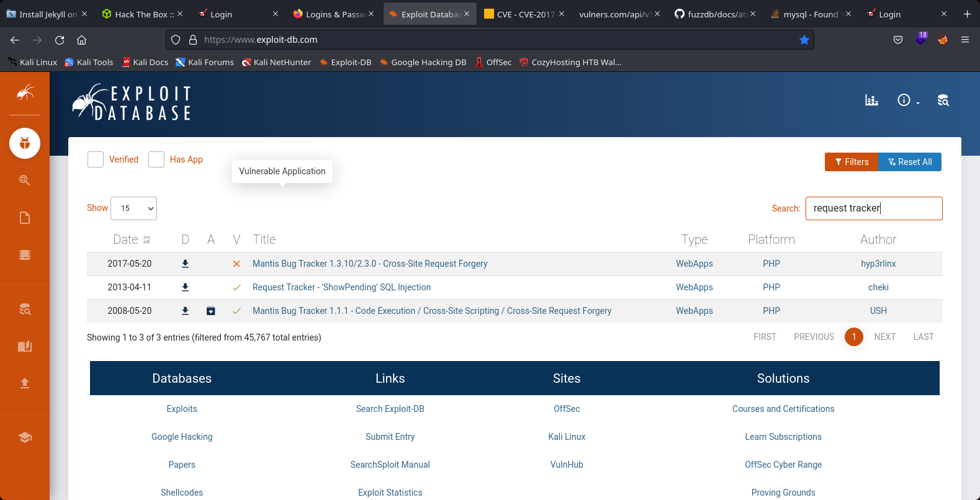Image resolution: width=980 pixels, height=500 pixels.
Task: Open Mantis Bug Tracker 1.1.1 exploit link
Action: click(432, 311)
